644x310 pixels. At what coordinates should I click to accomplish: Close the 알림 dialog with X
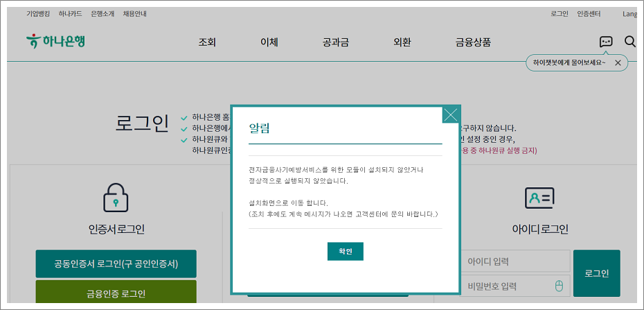click(451, 114)
